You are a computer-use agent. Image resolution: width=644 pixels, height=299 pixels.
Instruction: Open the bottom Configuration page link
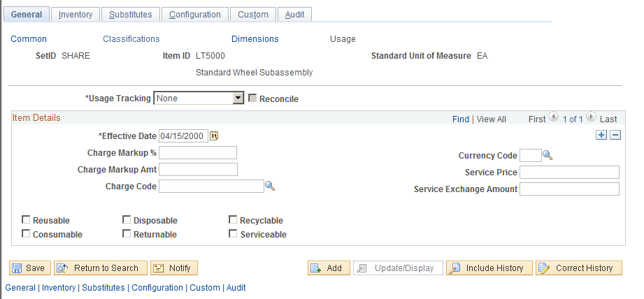coord(157,288)
